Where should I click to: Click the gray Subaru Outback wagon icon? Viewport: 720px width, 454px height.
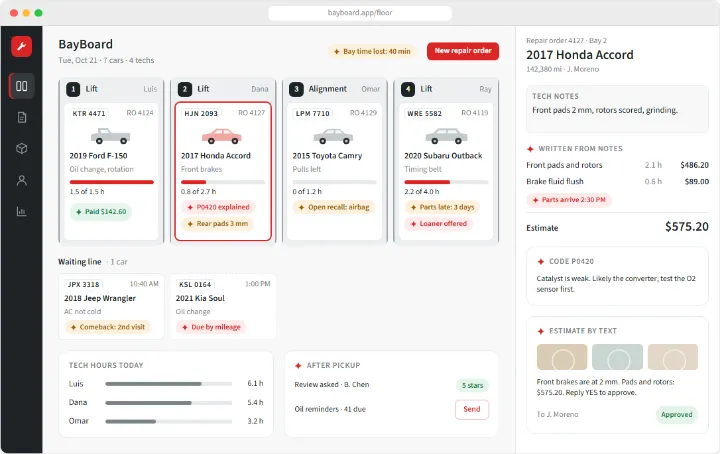pos(445,136)
